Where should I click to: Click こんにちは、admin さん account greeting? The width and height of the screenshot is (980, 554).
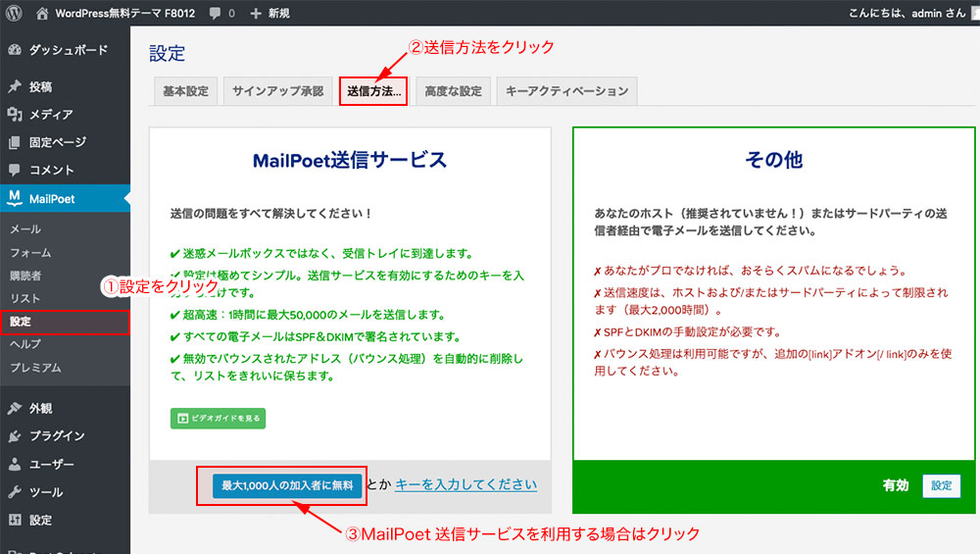click(906, 13)
